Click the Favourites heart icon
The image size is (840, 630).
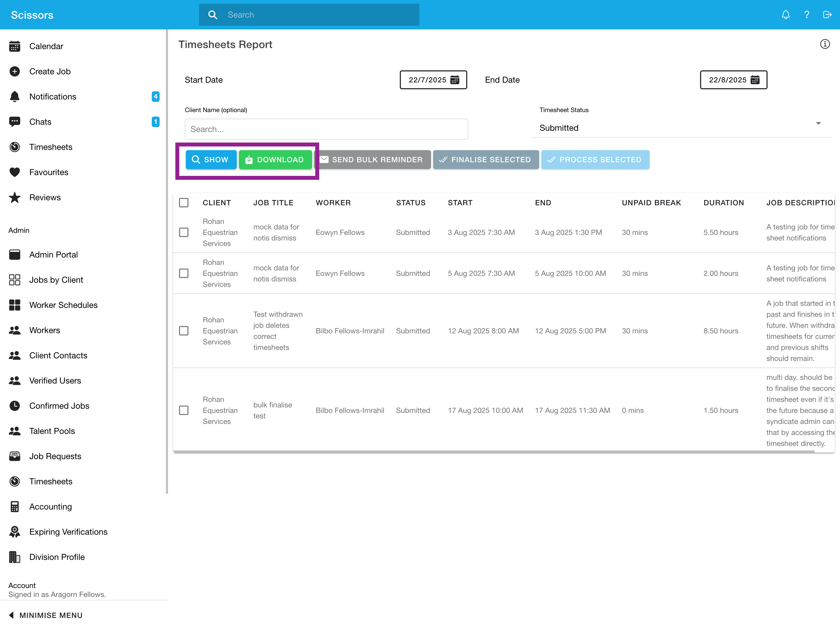[x=14, y=172]
